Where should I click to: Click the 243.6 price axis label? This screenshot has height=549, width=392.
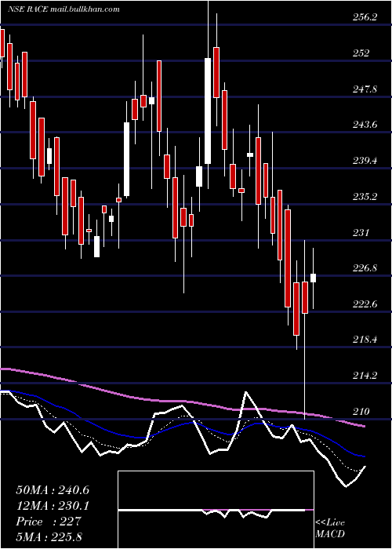tap(364, 124)
